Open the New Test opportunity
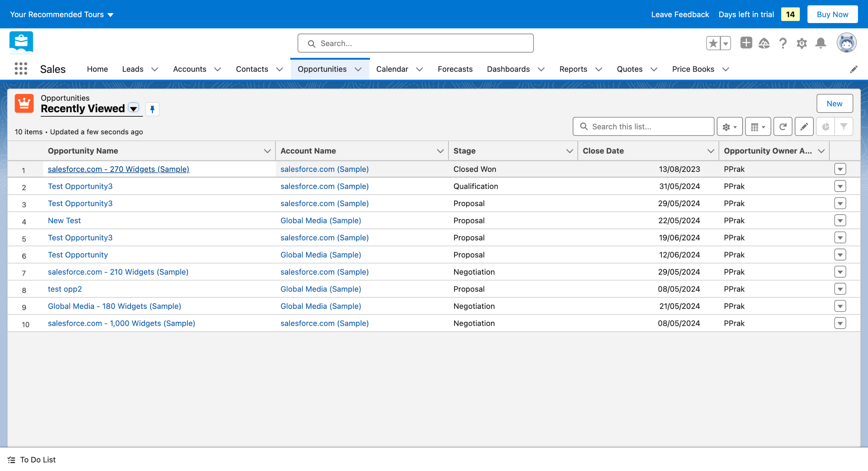 [64, 220]
